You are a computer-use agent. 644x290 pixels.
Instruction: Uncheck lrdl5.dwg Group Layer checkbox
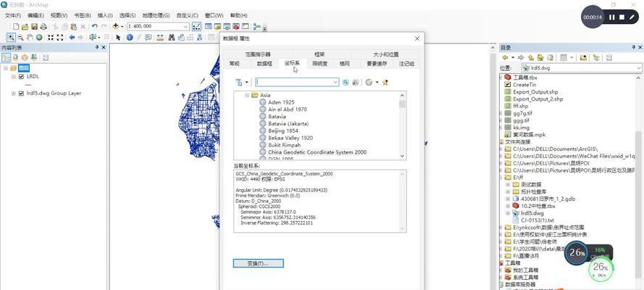(x=21, y=94)
